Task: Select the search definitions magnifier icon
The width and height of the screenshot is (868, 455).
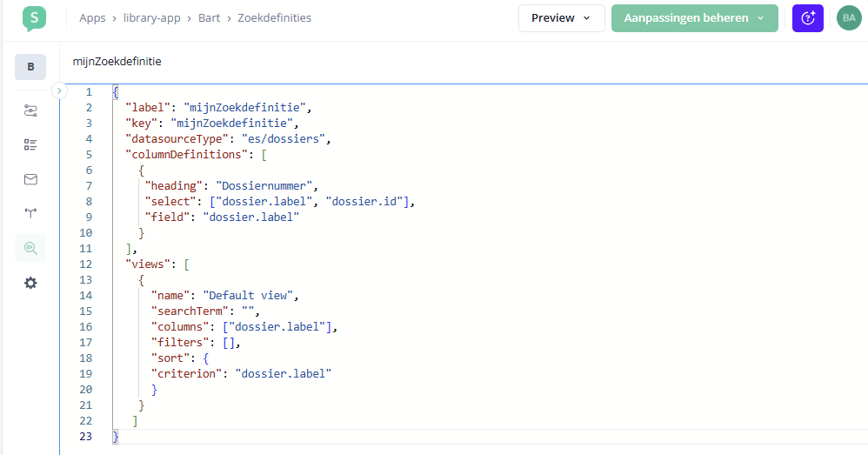Action: point(30,248)
